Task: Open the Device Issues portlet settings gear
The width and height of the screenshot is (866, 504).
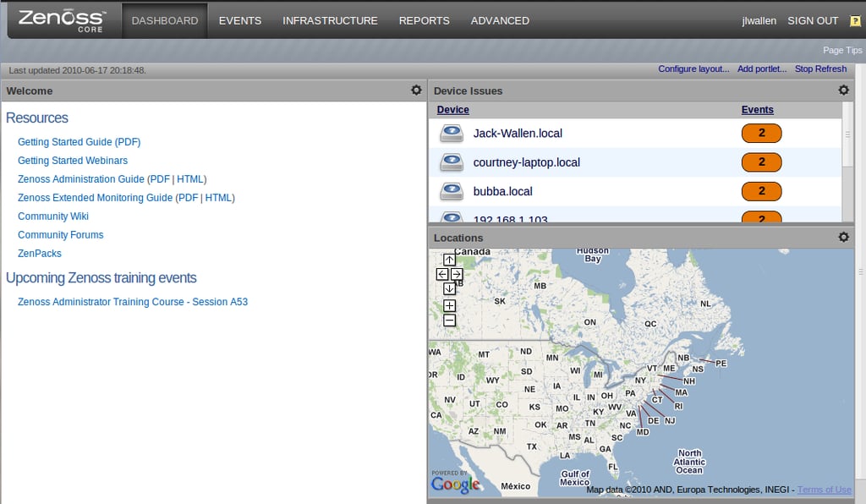Action: (x=843, y=90)
